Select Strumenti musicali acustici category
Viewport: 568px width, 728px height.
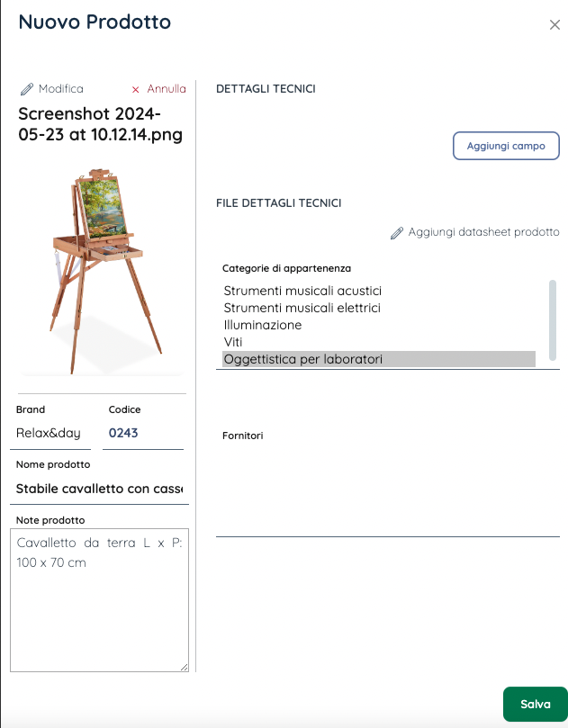(x=302, y=291)
